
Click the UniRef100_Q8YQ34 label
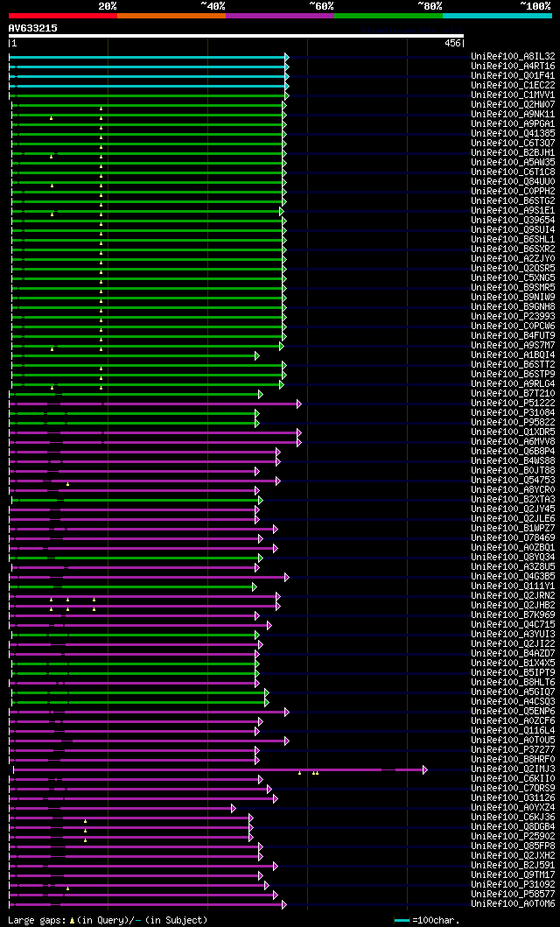coord(513,558)
